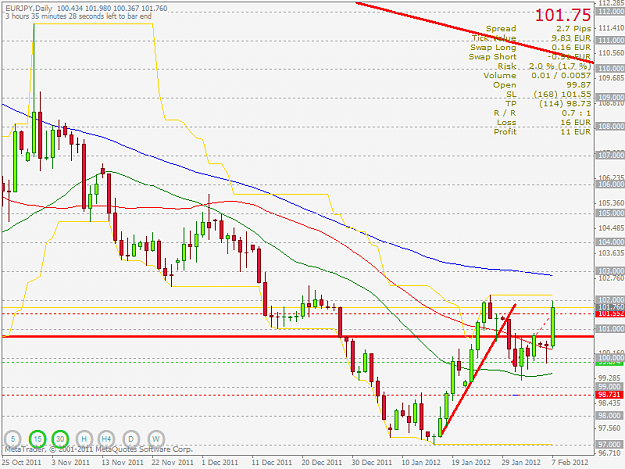Select the H4 timeframe circle button
Image resolution: width=625 pixels, height=469 pixels.
[x=106, y=439]
